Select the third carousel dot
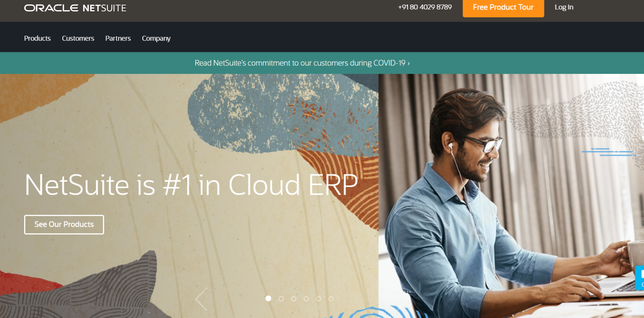The height and width of the screenshot is (318, 644). 294,299
